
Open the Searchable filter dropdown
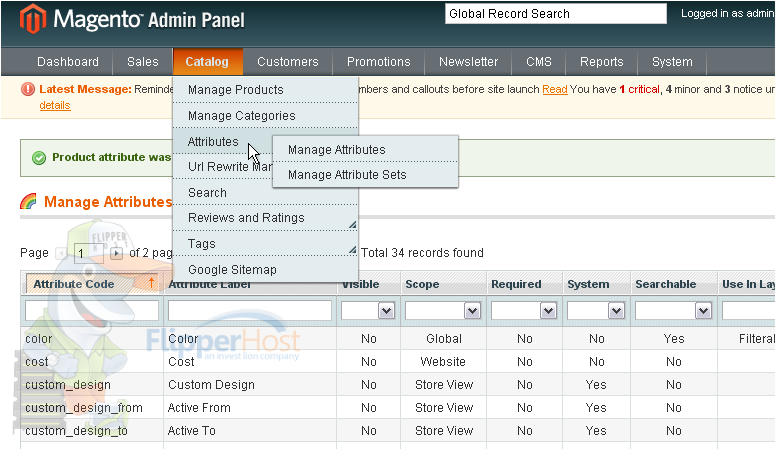click(x=703, y=311)
